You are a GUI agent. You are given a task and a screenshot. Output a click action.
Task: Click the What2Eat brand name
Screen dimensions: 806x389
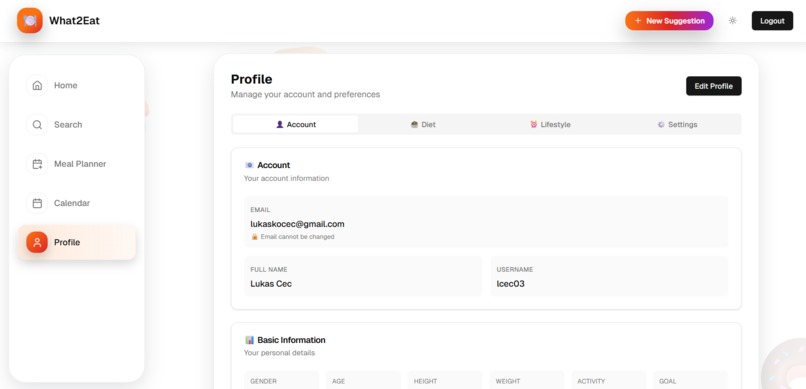coord(75,21)
